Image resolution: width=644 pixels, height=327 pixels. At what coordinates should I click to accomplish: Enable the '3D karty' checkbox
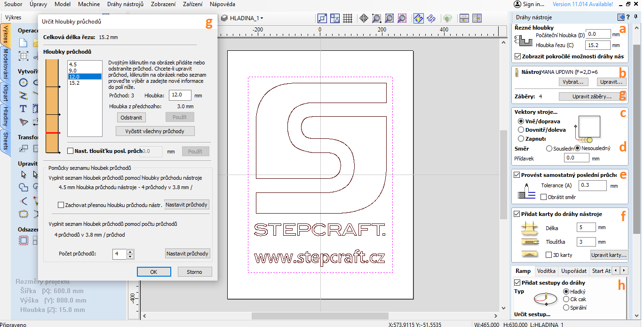549,255
